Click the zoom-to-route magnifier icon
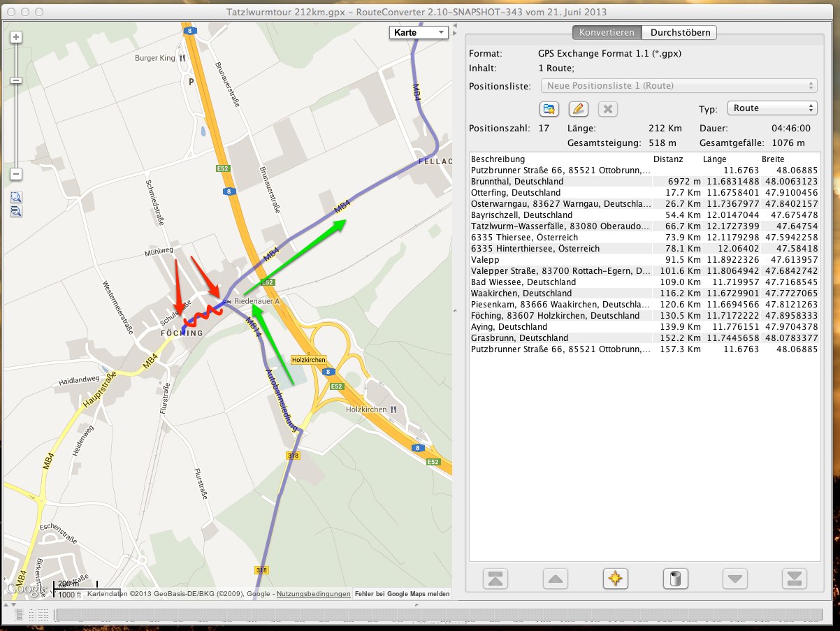This screenshot has height=631, width=840. [x=16, y=210]
